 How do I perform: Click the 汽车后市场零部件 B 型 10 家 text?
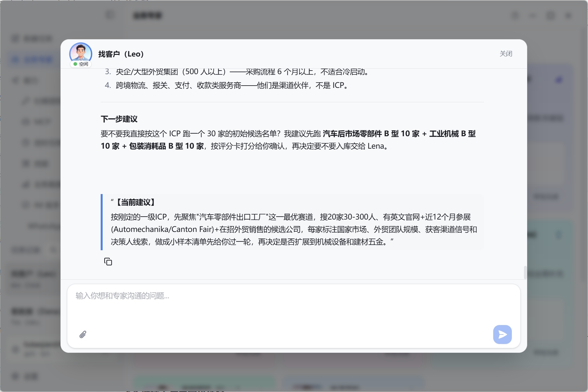click(x=371, y=134)
